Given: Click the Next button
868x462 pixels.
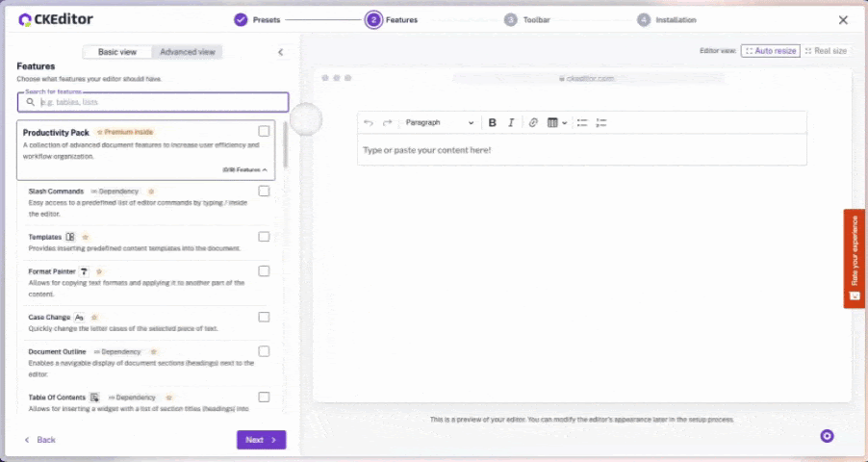Looking at the screenshot, I should [x=261, y=440].
